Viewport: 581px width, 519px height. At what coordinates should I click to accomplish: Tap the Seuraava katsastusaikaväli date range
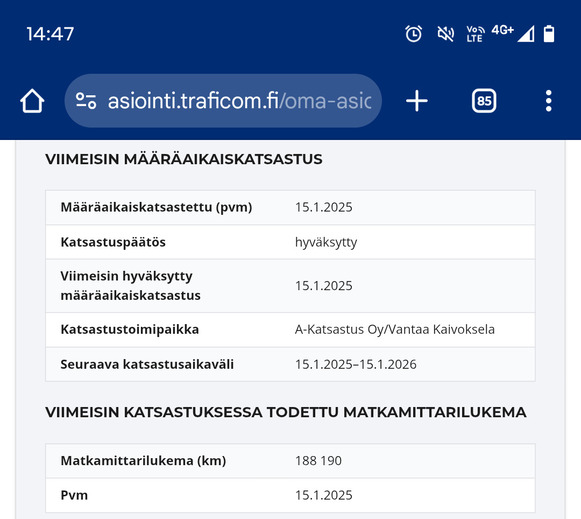click(355, 364)
